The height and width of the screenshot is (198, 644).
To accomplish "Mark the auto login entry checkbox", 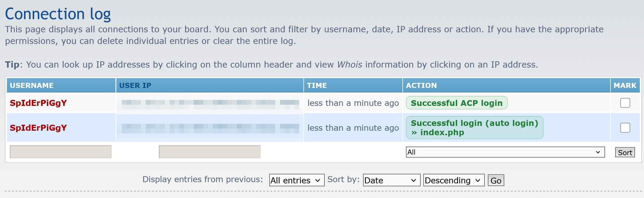I will tap(625, 128).
